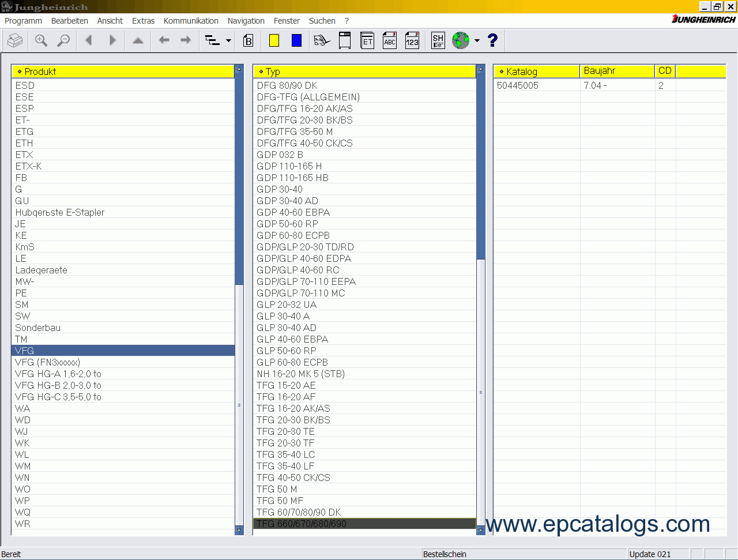Viewport: 738px width, 560px height.
Task: Click the ABC text search icon
Action: 390,40
